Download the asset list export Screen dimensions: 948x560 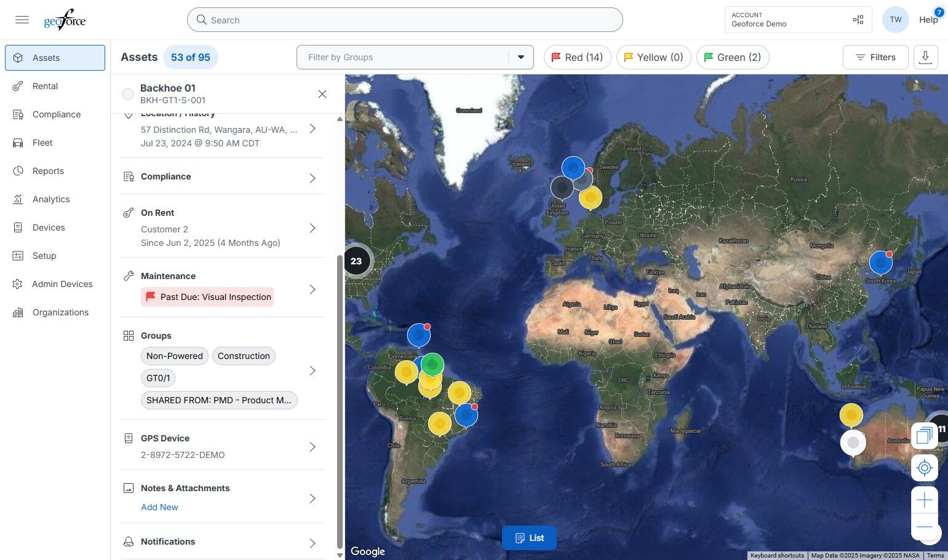pyautogui.click(x=925, y=57)
